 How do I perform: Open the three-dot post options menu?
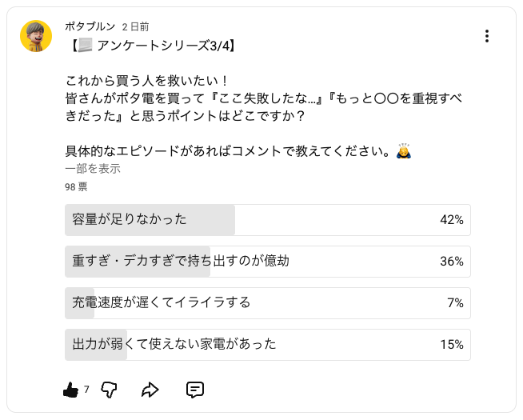point(487,36)
